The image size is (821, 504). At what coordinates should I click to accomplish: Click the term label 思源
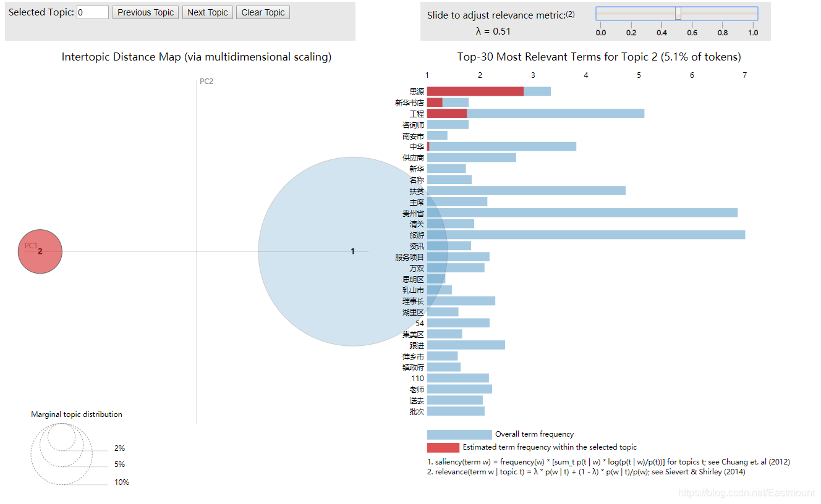(417, 91)
